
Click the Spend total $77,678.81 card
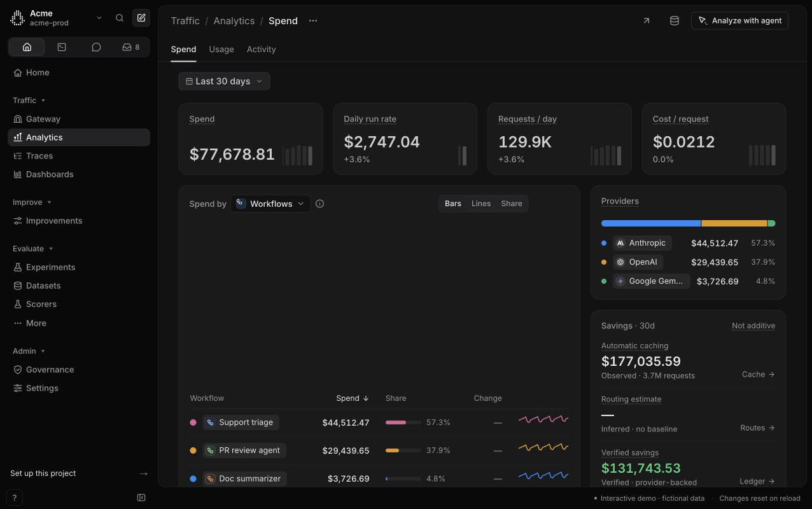(251, 139)
